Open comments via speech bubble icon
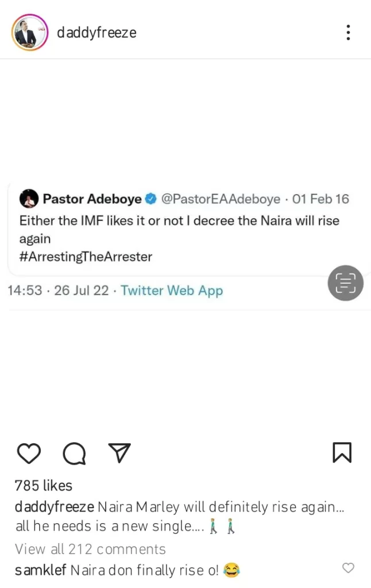 coord(74,454)
